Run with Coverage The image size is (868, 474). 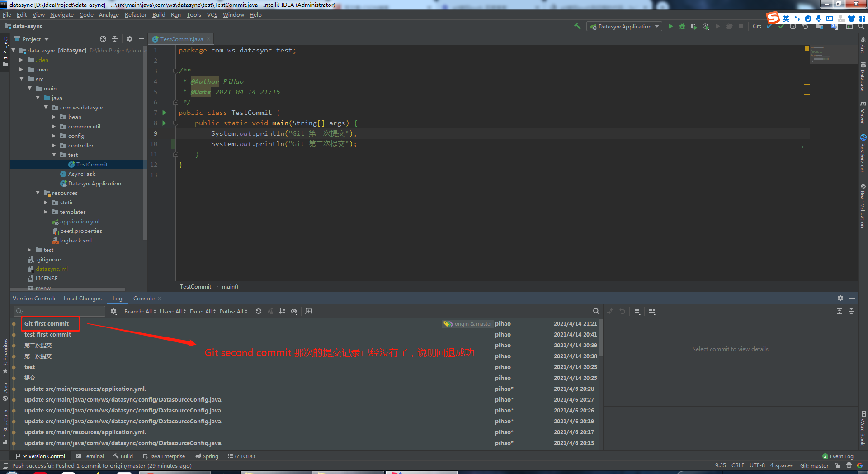tap(693, 26)
